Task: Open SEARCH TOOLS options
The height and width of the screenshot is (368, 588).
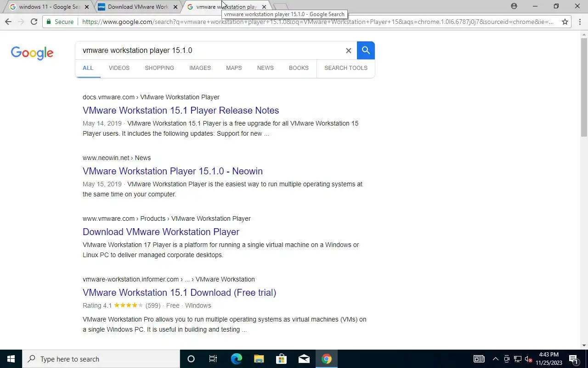Action: (x=346, y=68)
